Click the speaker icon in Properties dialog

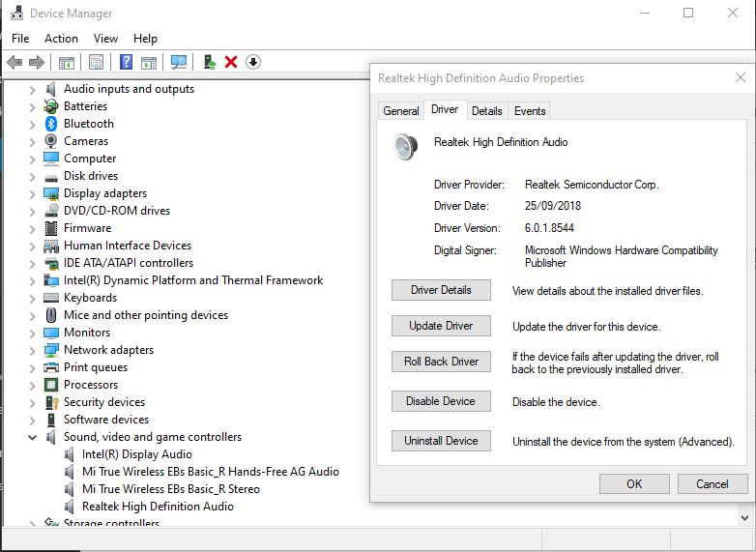click(405, 147)
